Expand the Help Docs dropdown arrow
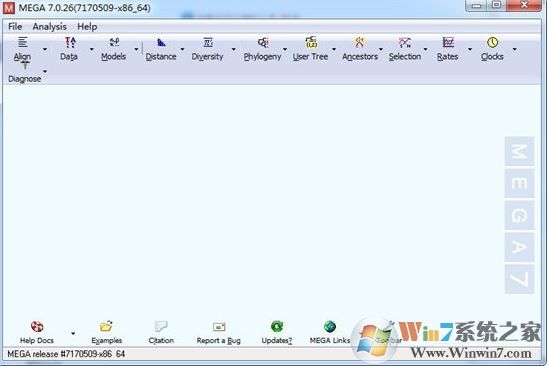This screenshot has height=367, width=548. 73,333
